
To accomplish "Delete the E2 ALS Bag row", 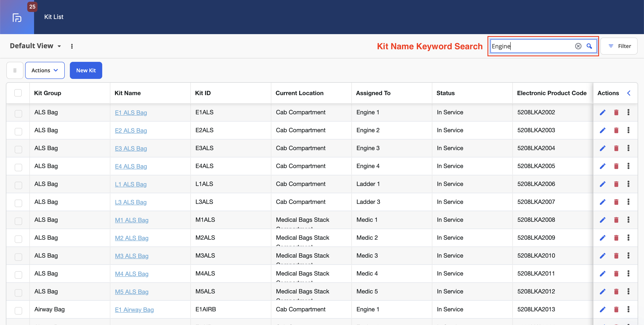I will [x=616, y=130].
